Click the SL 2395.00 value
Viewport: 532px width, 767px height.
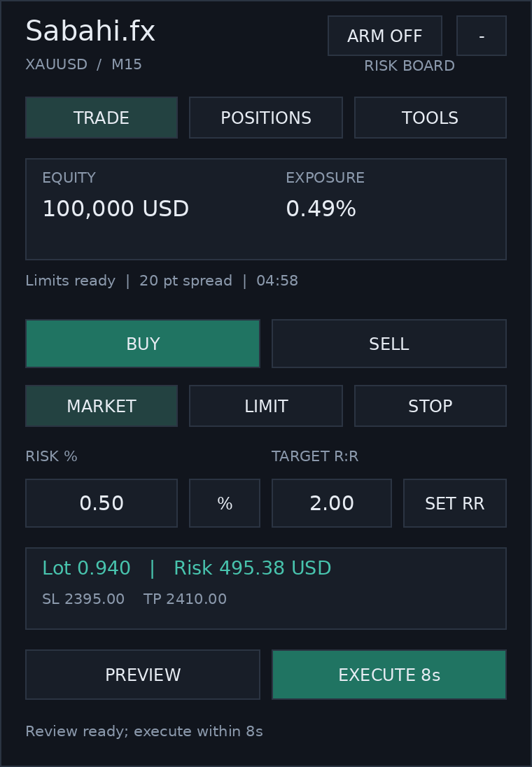click(x=83, y=599)
